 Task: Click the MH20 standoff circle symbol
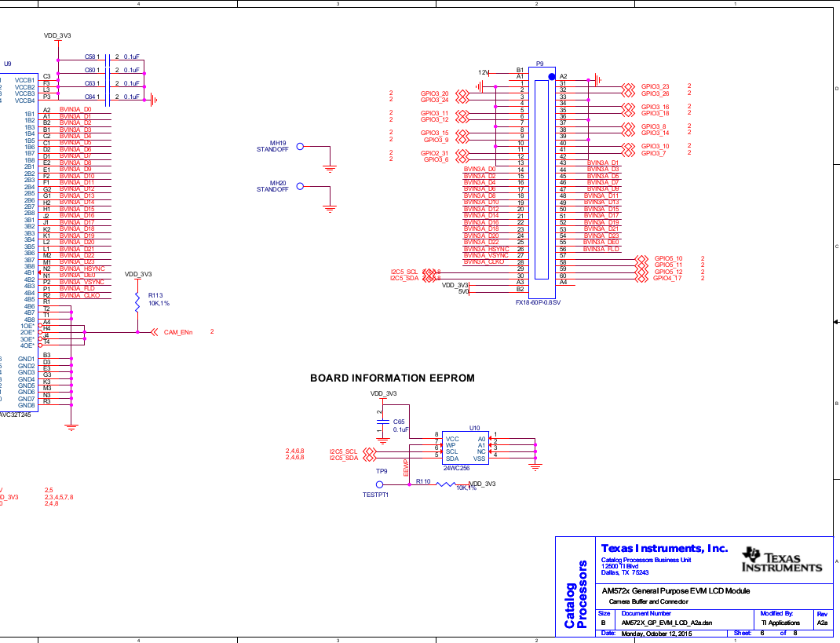pyautogui.click(x=300, y=187)
